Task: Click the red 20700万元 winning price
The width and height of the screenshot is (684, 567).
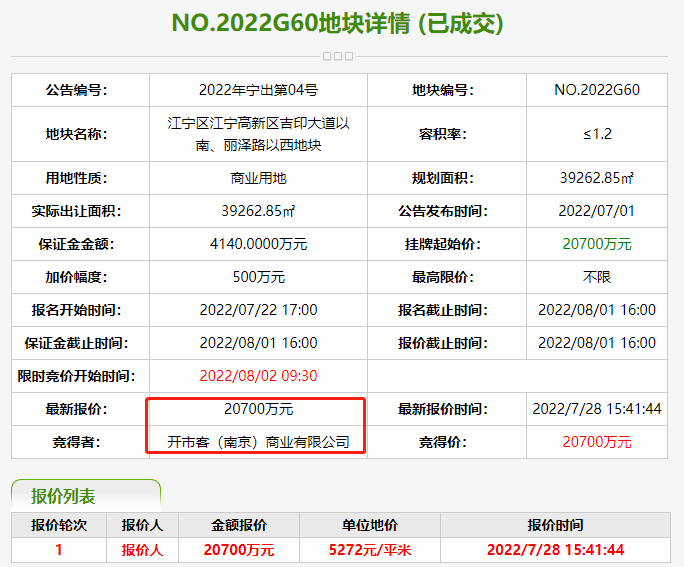Action: [597, 442]
